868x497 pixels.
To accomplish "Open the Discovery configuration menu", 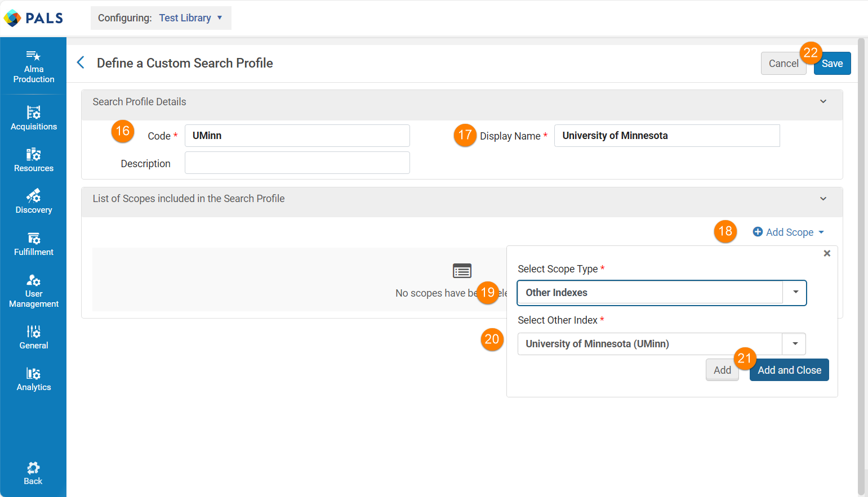I will pyautogui.click(x=33, y=202).
